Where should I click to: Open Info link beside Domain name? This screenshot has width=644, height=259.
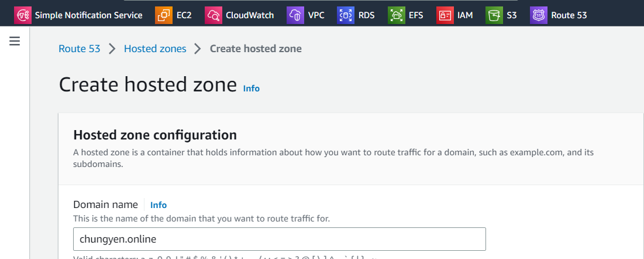coord(159,205)
